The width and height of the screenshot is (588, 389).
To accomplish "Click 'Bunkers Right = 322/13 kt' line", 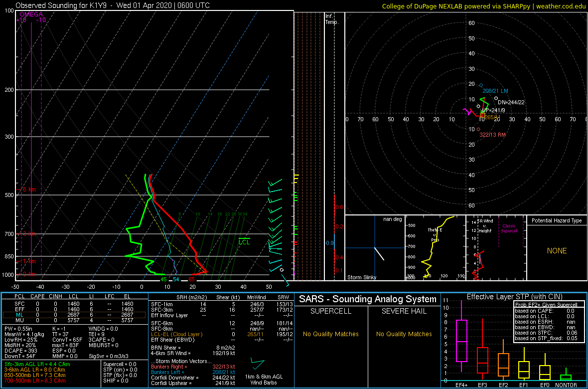I will point(193,367).
